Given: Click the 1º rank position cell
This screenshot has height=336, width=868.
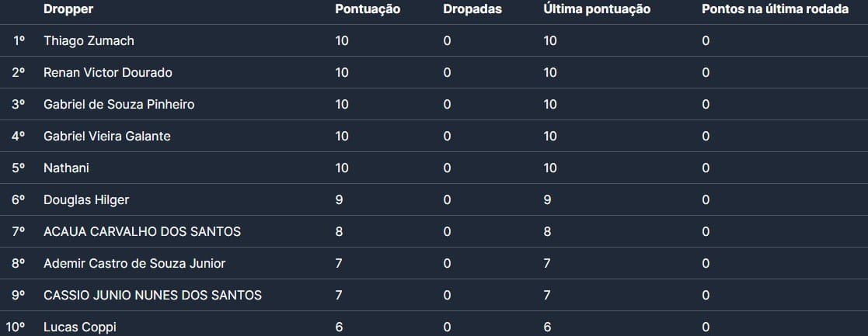Looking at the screenshot, I should click(x=19, y=40).
